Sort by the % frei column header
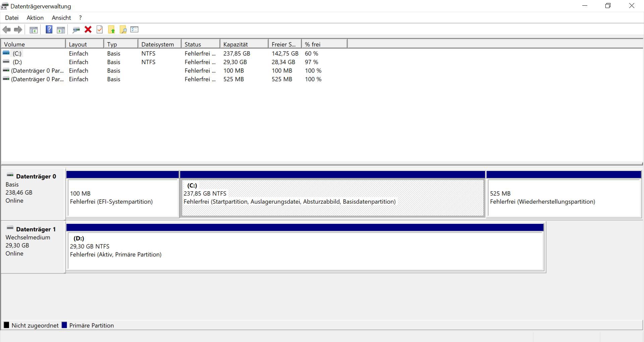This screenshot has width=644, height=342. (324, 44)
